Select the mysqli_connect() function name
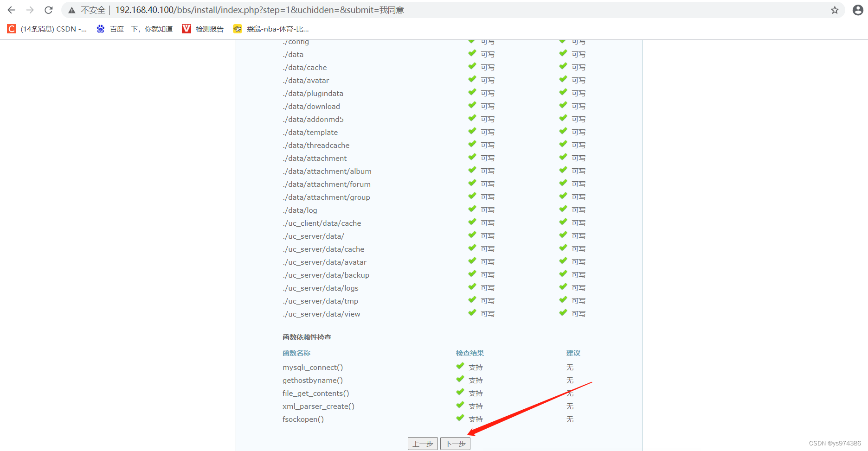 point(313,367)
